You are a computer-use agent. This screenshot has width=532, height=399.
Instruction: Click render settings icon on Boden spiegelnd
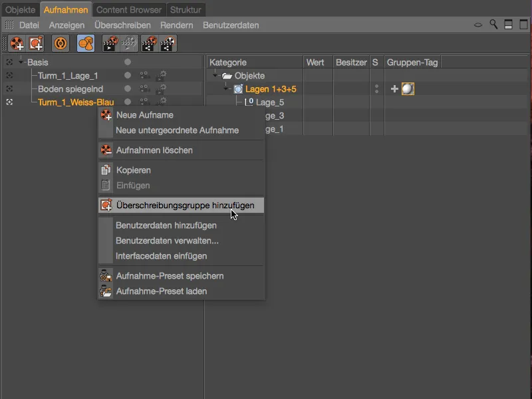pyautogui.click(x=161, y=89)
